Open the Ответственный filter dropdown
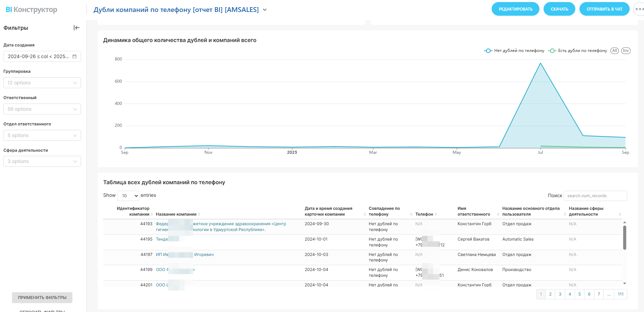 point(42,109)
